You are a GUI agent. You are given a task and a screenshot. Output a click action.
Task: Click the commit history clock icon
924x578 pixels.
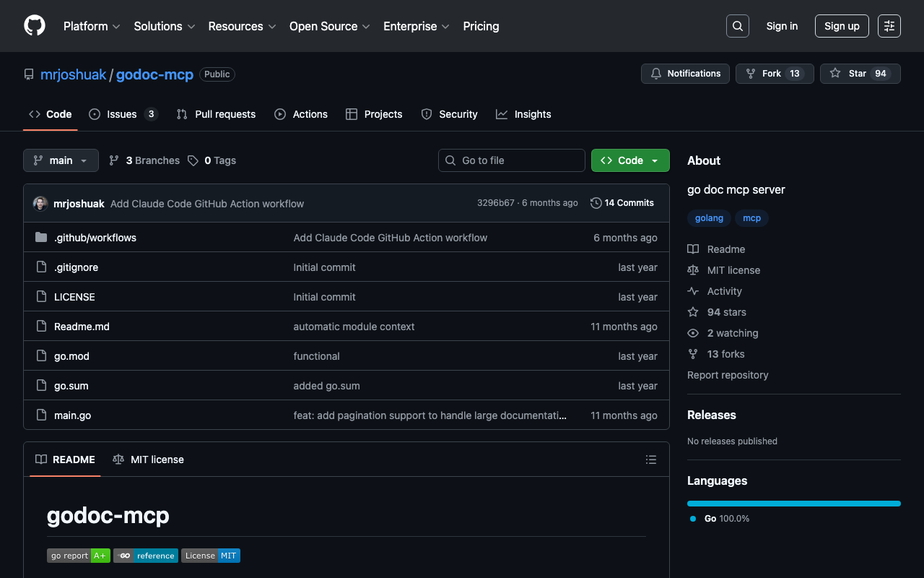(x=596, y=203)
